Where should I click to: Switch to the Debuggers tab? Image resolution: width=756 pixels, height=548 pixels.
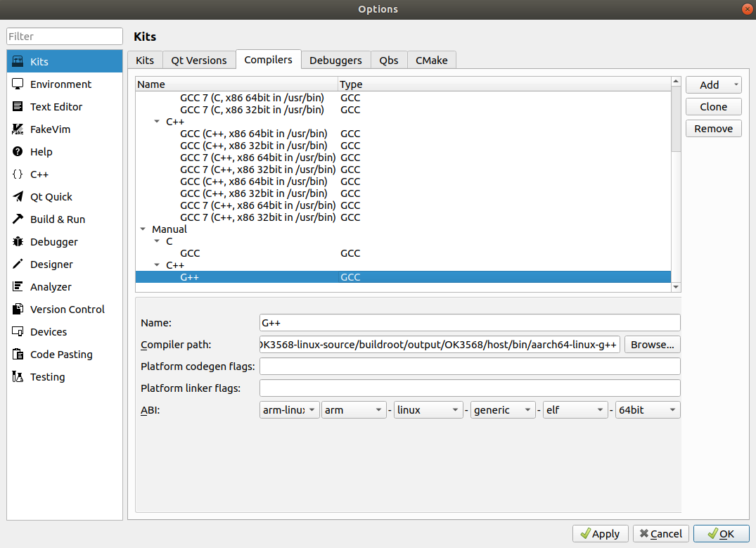click(335, 60)
